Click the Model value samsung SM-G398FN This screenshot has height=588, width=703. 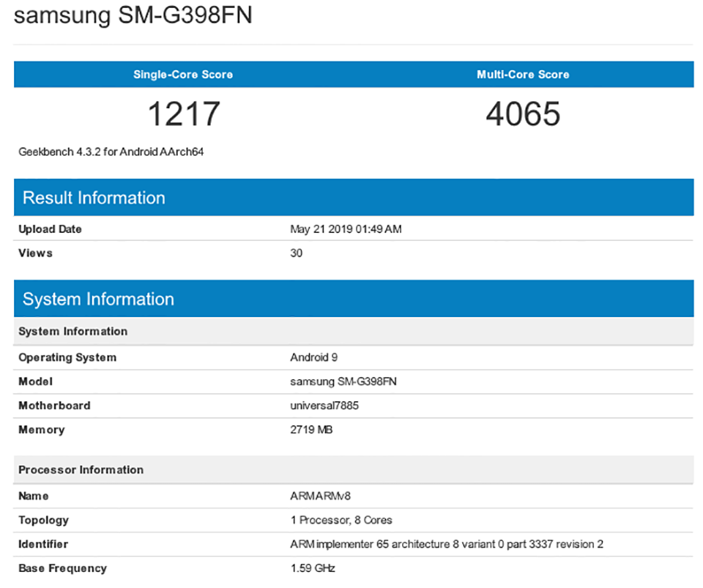(x=343, y=382)
